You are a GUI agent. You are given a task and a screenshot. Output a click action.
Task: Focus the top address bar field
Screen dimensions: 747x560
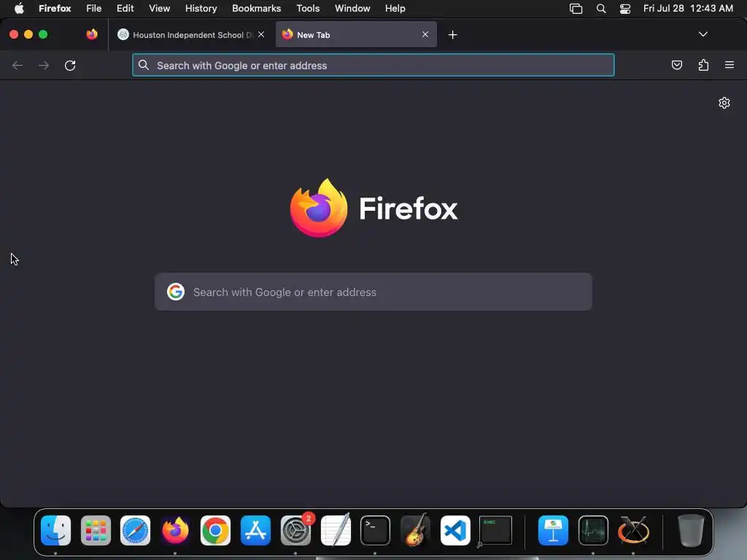[373, 65]
